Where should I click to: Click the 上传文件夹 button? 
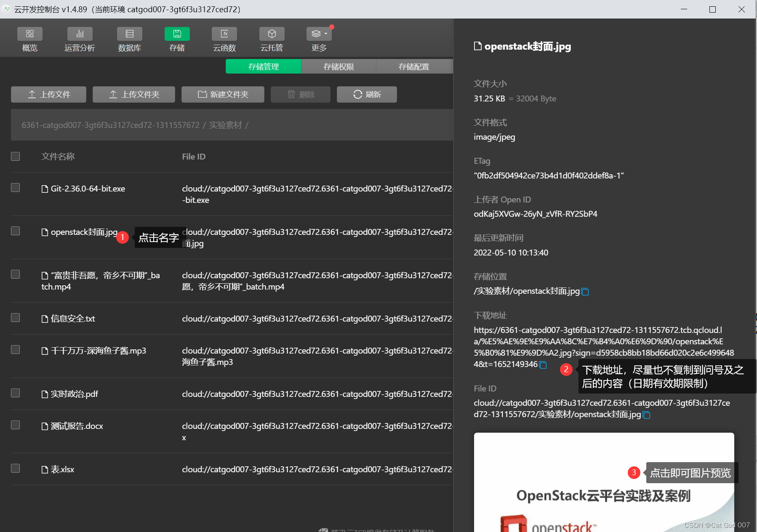[133, 94]
